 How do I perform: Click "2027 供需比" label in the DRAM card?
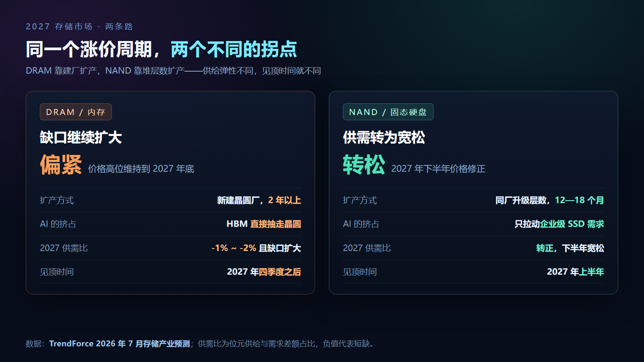pyautogui.click(x=64, y=248)
